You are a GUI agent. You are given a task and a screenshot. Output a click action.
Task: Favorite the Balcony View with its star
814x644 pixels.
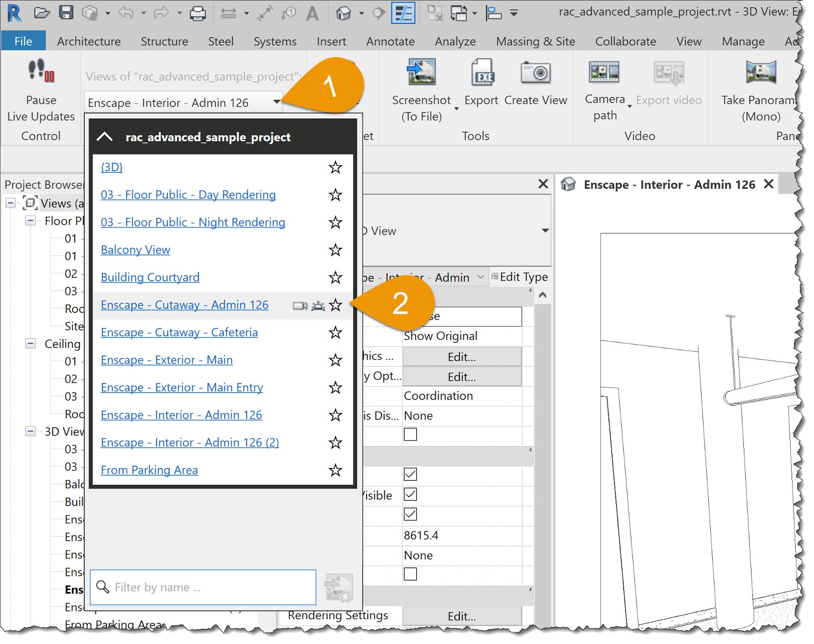(x=335, y=250)
